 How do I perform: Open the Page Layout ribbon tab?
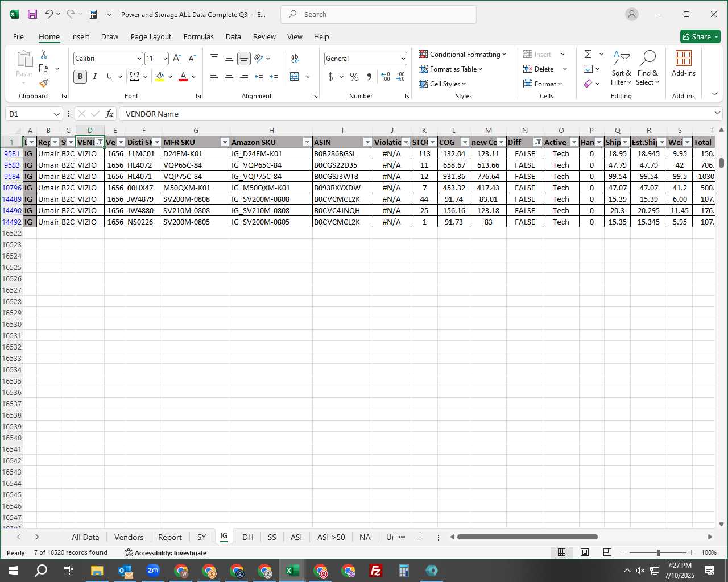[x=151, y=36]
